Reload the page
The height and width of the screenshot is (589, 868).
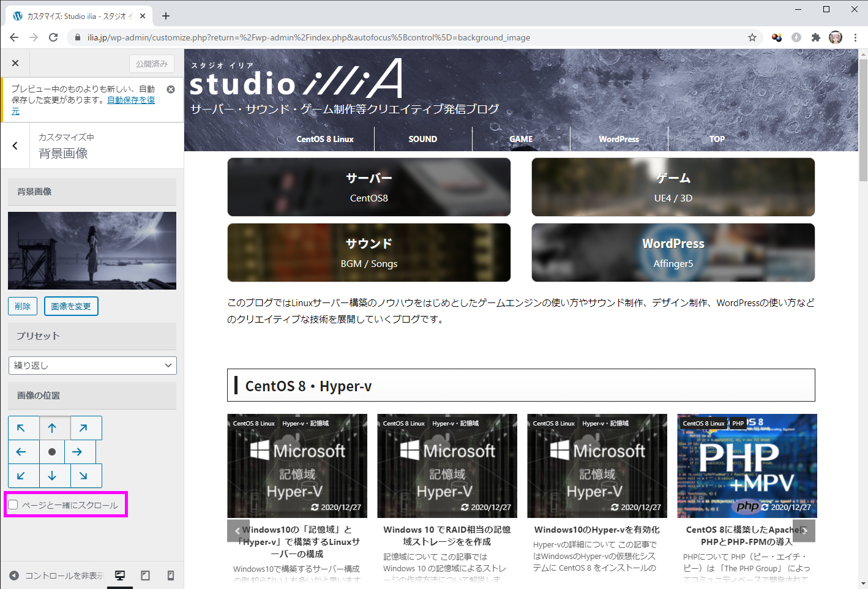pyautogui.click(x=53, y=37)
